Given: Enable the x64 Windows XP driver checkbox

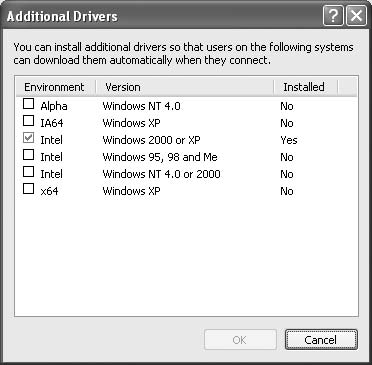Looking at the screenshot, I should 28,189.
